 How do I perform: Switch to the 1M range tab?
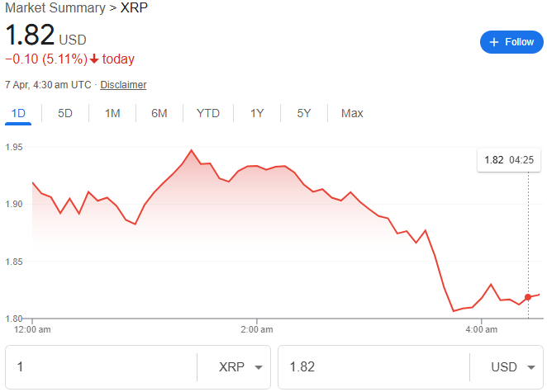click(x=112, y=113)
